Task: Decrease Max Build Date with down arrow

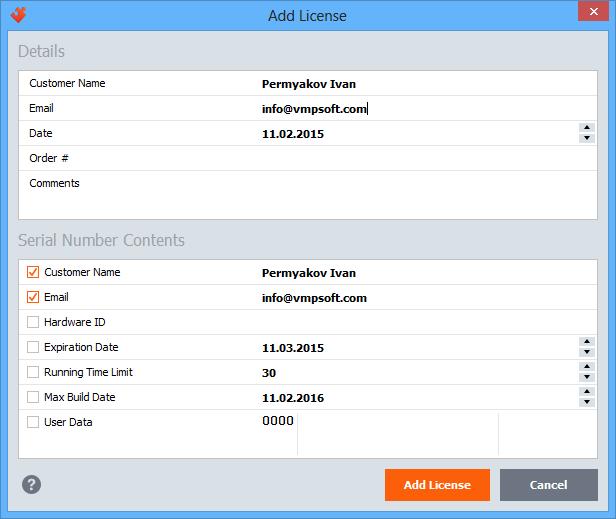Action: [x=587, y=402]
